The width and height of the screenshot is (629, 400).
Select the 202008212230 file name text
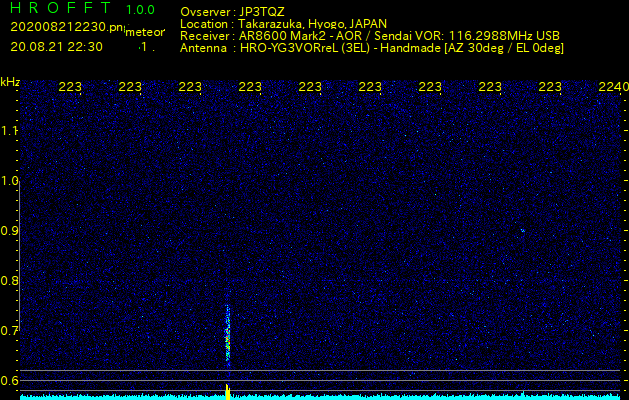click(x=66, y=27)
